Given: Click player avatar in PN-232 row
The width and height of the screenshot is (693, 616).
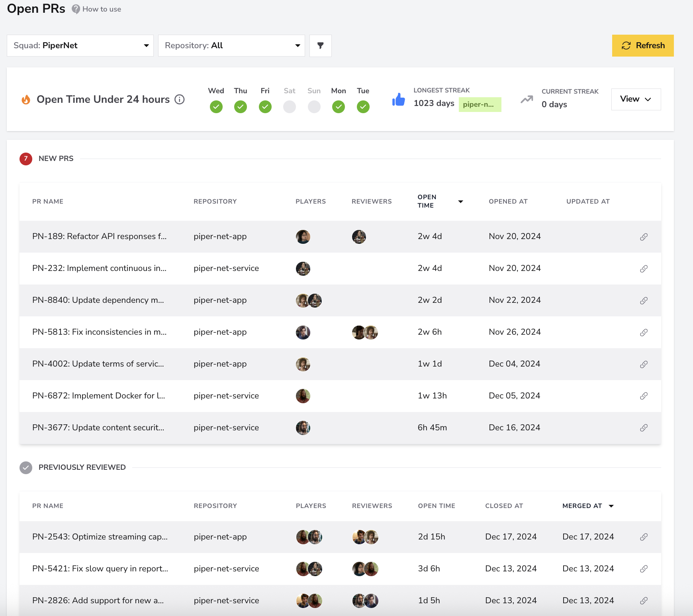Looking at the screenshot, I should point(303,269).
